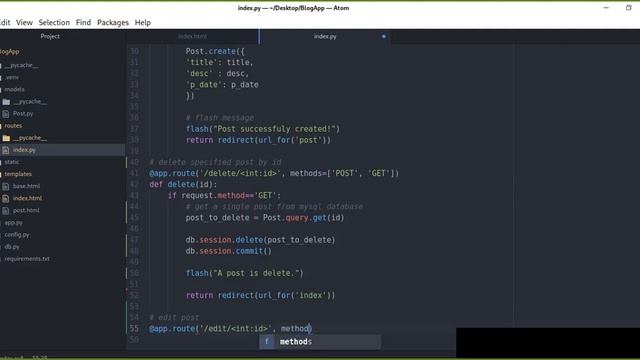This screenshot has width=640, height=360.
Task: Open config.py in the tree
Action: 17,235
